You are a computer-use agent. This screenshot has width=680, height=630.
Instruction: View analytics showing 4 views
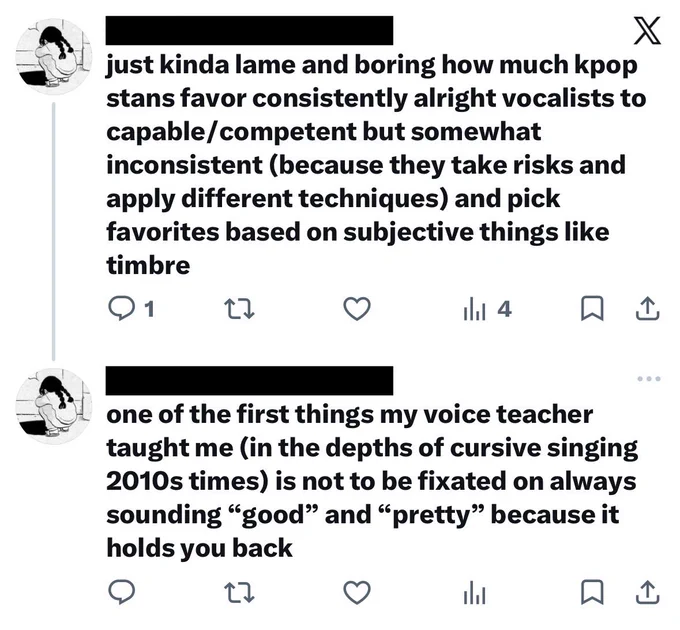click(487, 309)
